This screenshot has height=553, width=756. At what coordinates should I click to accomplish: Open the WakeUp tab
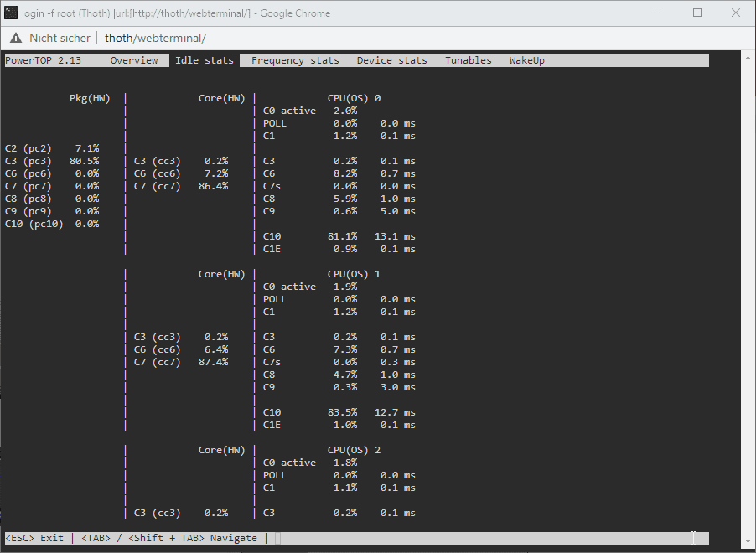(527, 61)
